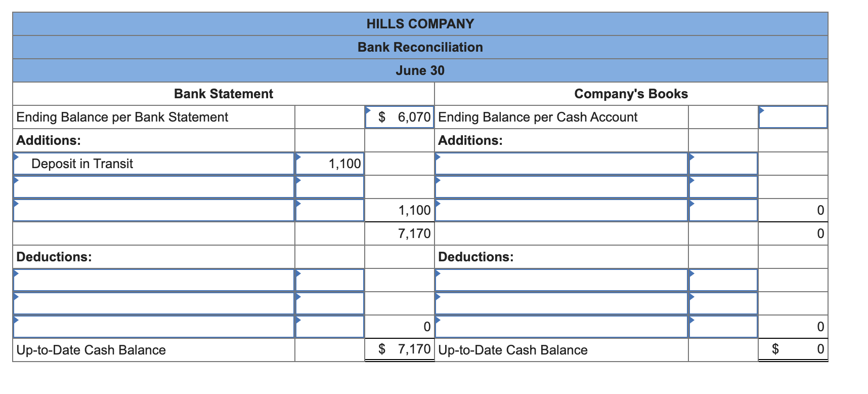Open the second Company's Books Deductions description dropdown
The image size is (868, 394).
561,303
